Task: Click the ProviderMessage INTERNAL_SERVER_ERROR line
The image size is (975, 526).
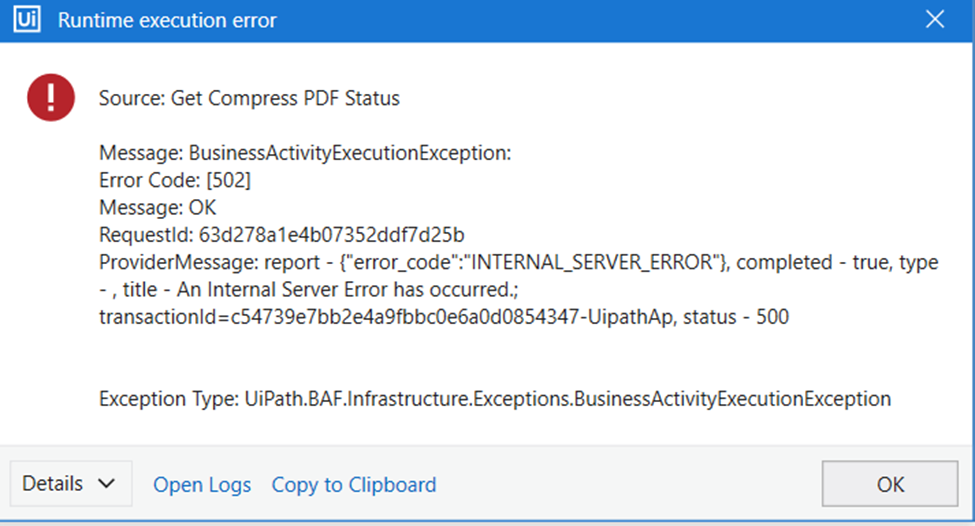Action: point(519,262)
